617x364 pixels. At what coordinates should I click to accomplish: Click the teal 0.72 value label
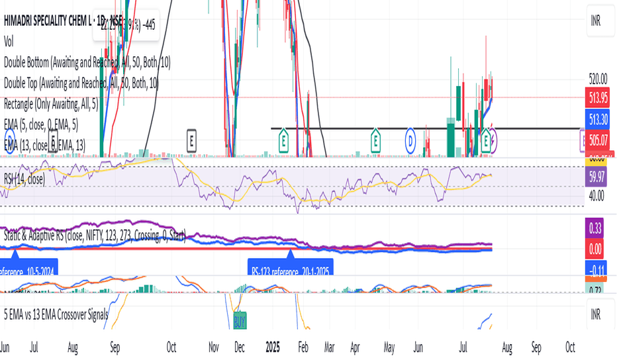point(595,289)
